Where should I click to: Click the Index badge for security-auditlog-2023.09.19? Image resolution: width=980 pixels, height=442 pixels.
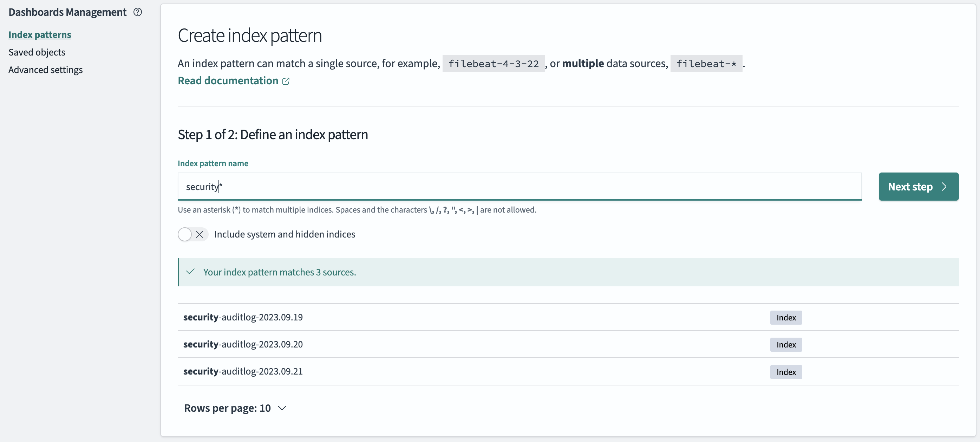tap(786, 317)
